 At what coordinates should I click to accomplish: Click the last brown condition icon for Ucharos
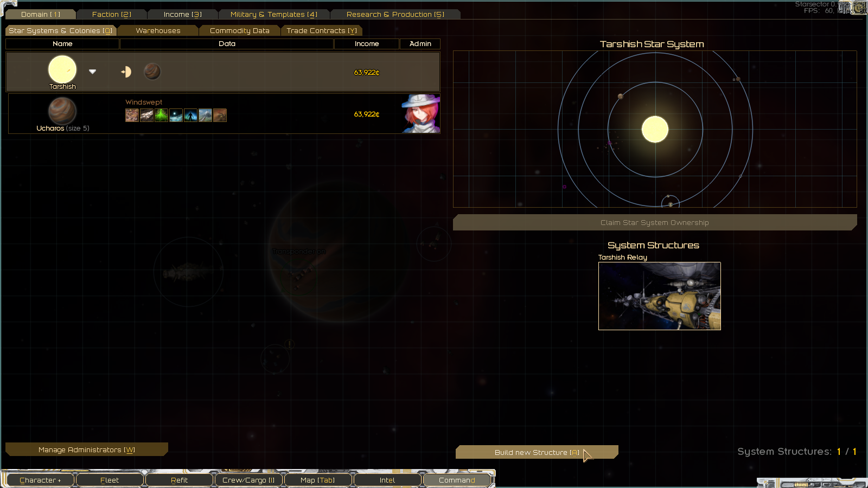tap(220, 115)
